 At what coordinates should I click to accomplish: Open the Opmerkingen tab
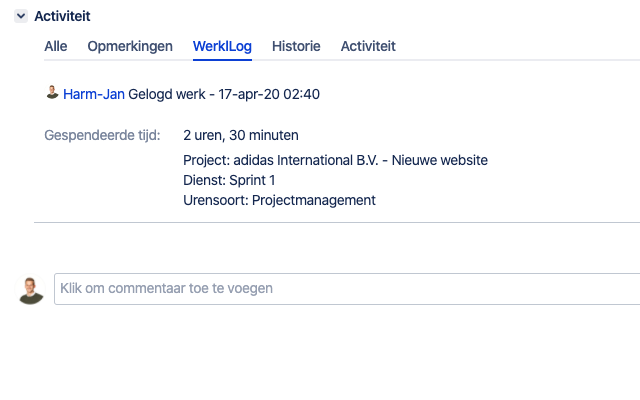tap(130, 46)
